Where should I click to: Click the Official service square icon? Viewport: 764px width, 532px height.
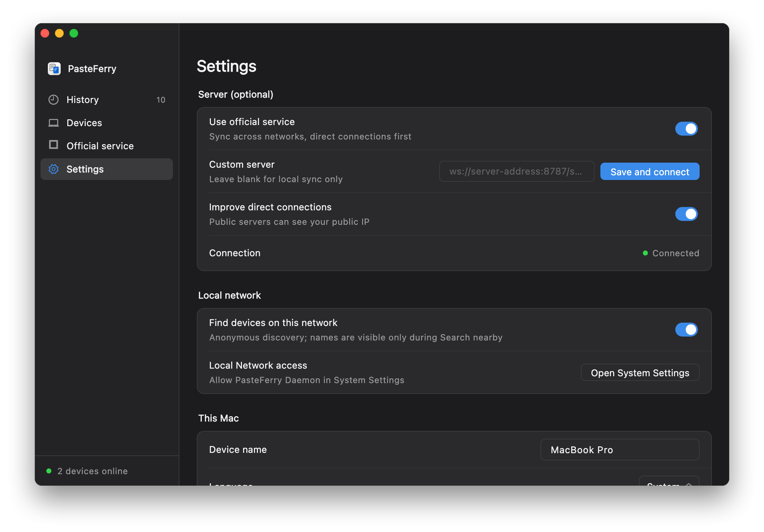tap(54, 145)
